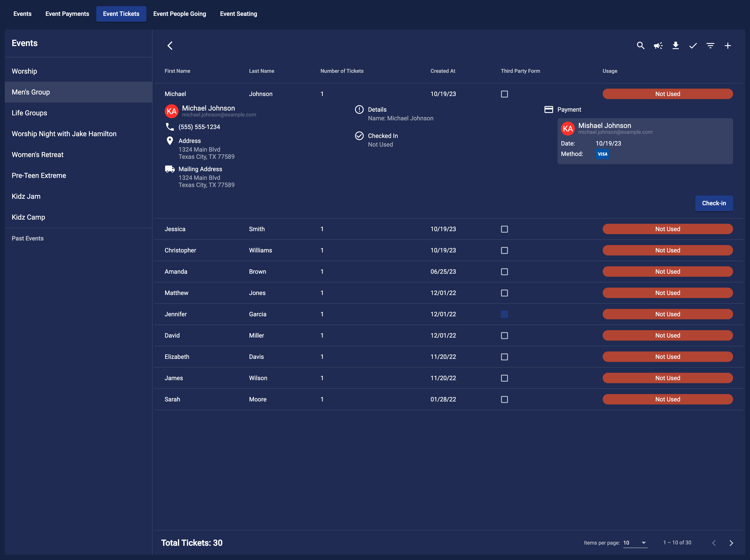This screenshot has height=560, width=750.
Task: Sort by Created At column header
Action: coord(443,71)
